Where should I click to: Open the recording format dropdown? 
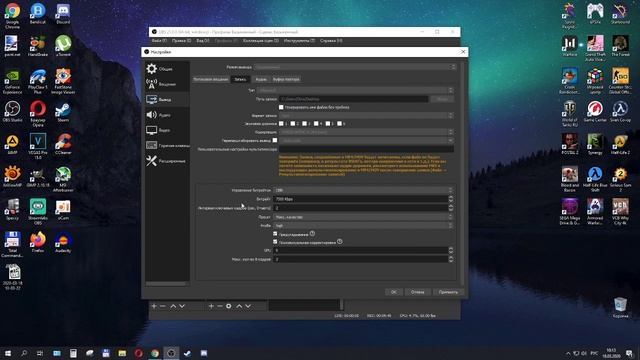(x=366, y=116)
